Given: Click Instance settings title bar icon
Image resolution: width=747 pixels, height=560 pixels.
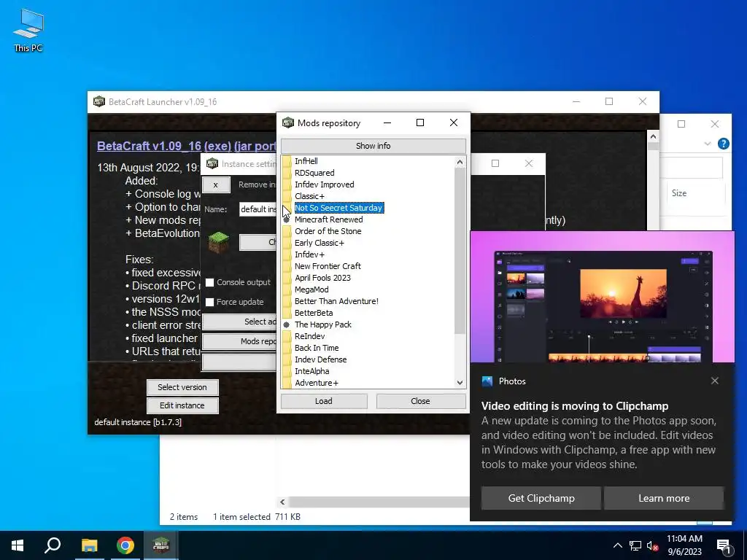Looking at the screenshot, I should 212,164.
